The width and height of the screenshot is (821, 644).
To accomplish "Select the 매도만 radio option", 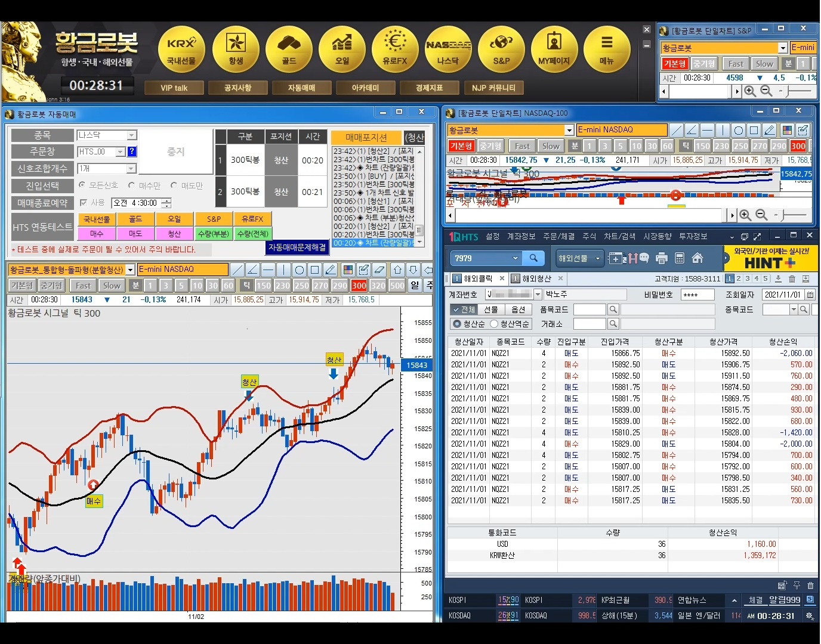I will tap(174, 185).
